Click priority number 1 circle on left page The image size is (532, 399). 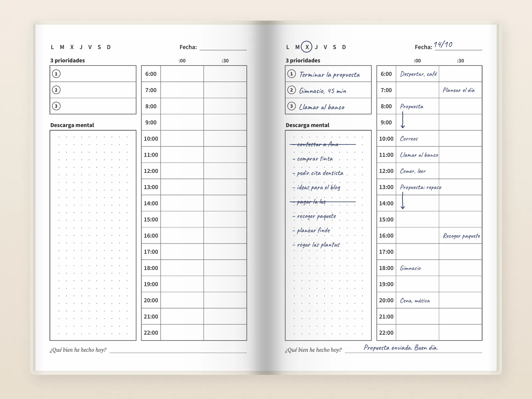pyautogui.click(x=56, y=73)
